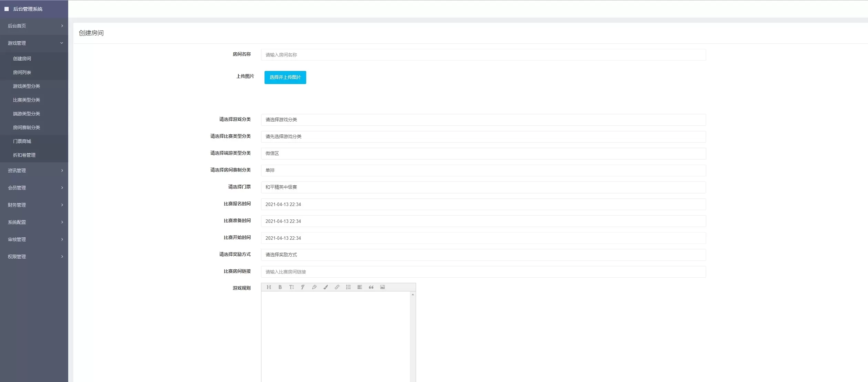Open the 请选择游戏分类 dropdown
Screen dimensions: 868x382
[x=483, y=120]
